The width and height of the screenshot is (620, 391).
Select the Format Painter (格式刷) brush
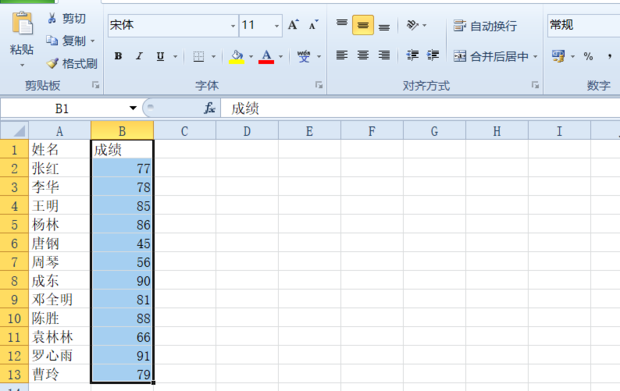[72, 63]
